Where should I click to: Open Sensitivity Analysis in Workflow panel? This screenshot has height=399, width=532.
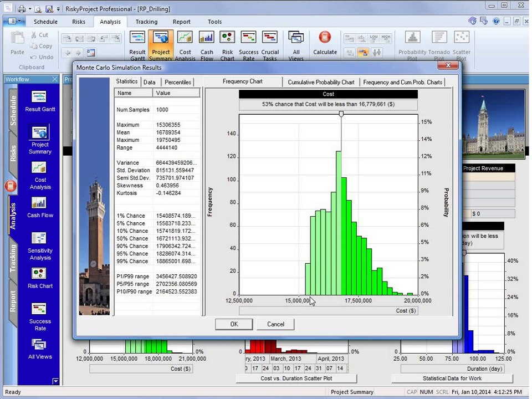[x=40, y=247]
